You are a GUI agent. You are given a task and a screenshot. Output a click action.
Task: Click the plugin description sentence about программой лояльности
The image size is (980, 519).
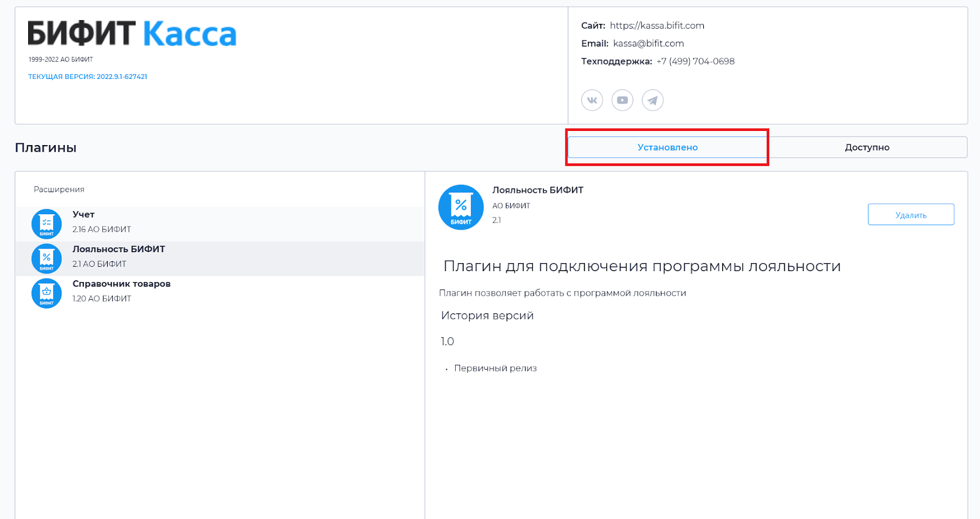(562, 293)
